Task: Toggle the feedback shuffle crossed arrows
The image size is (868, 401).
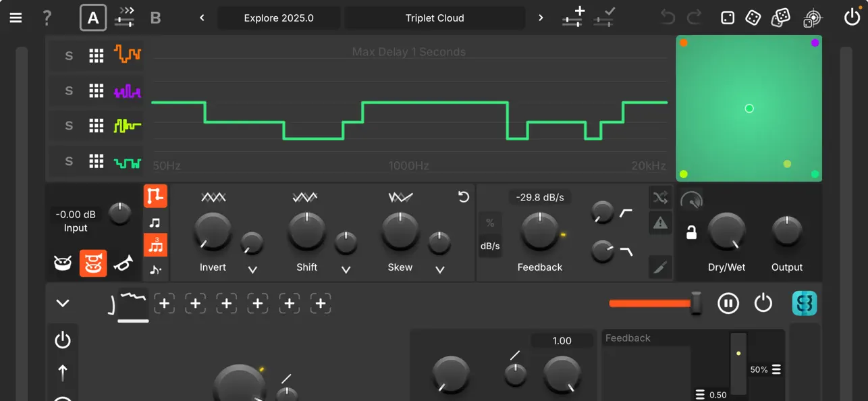Action: tap(660, 197)
